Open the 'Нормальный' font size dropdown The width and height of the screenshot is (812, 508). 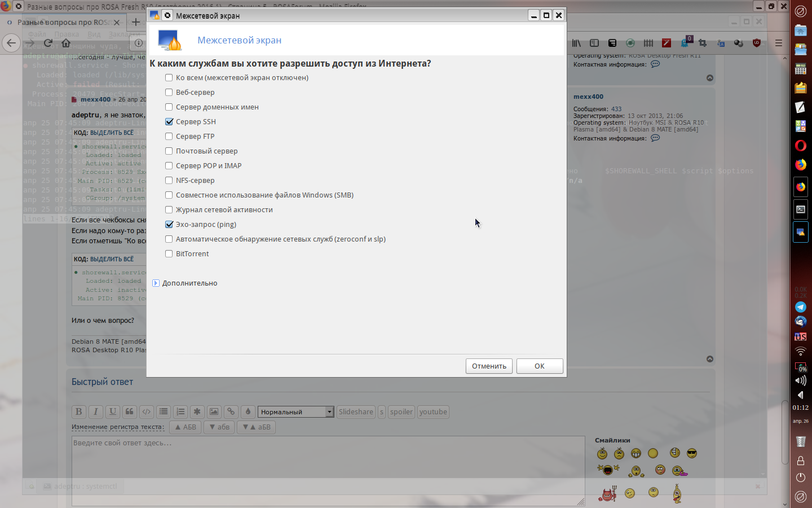tap(296, 412)
